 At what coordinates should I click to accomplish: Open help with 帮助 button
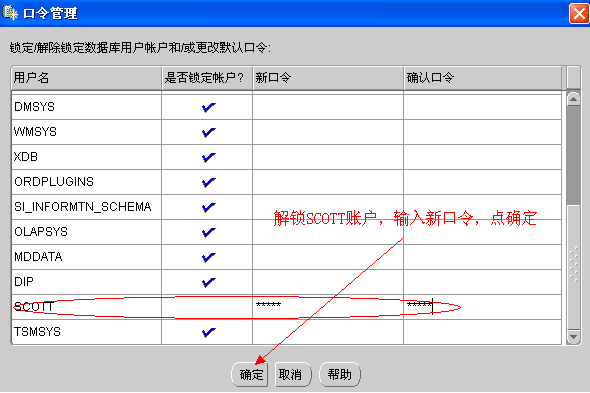[x=340, y=375]
